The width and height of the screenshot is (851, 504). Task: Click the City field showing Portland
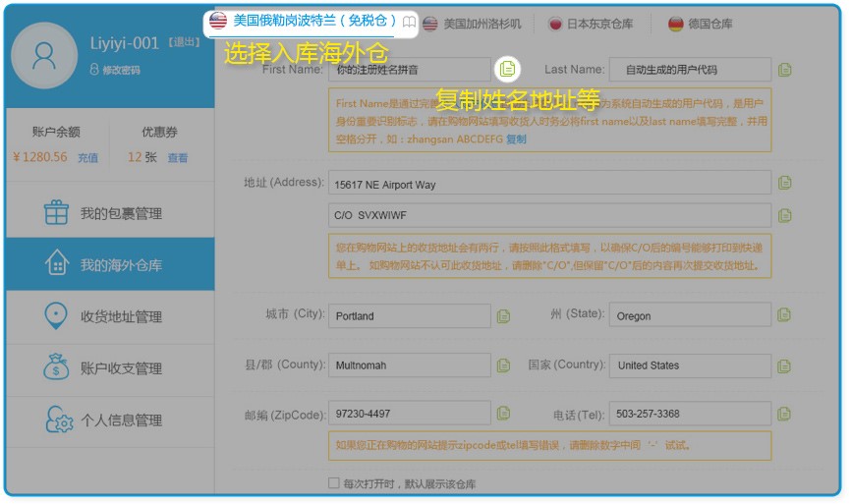pyautogui.click(x=410, y=315)
